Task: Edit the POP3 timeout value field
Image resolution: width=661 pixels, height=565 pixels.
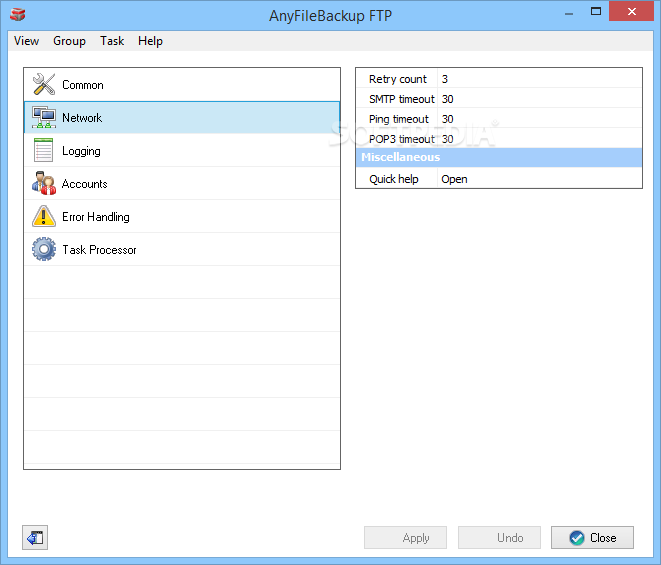Action: coord(540,139)
